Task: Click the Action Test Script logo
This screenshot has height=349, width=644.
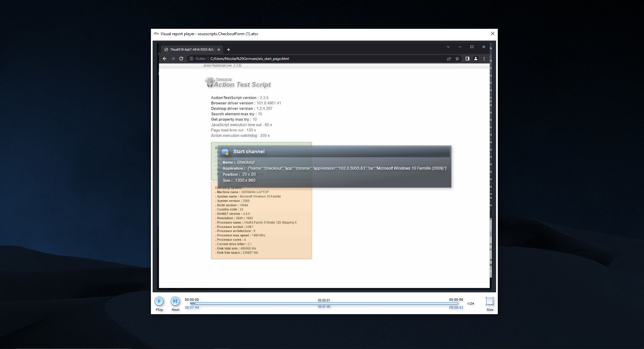Action: coord(238,83)
